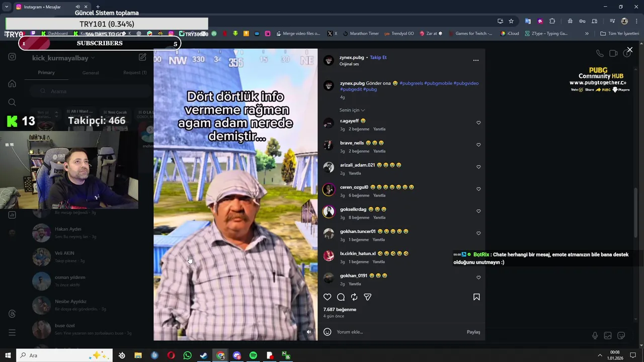Click the 'Arama' message search field
Screen dimensions: 644x362
[x=91, y=92]
